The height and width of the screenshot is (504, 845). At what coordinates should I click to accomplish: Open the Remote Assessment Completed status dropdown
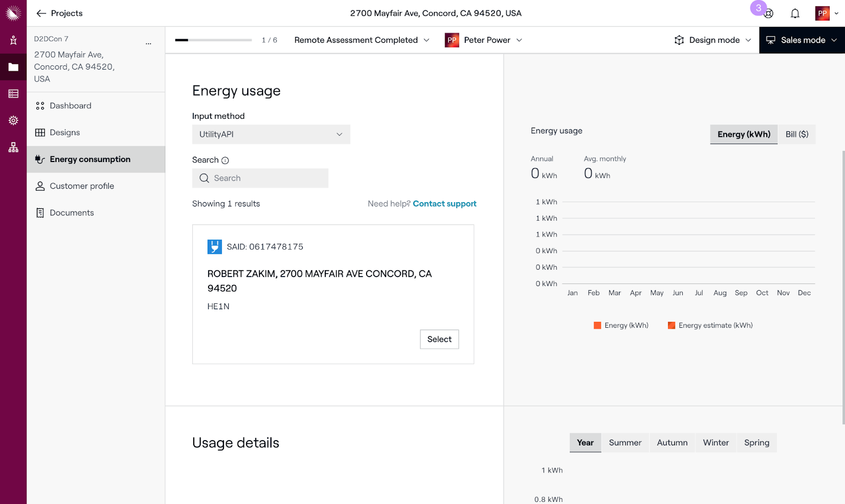(362, 40)
